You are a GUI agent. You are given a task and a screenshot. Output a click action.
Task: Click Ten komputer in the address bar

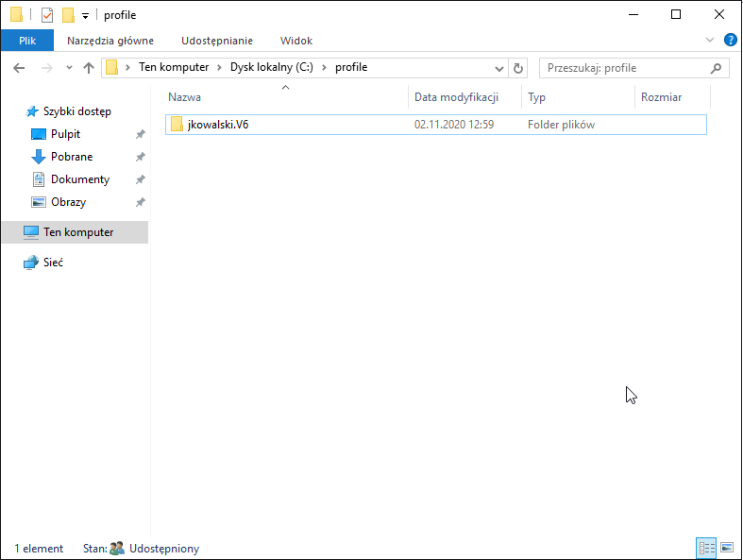point(174,67)
